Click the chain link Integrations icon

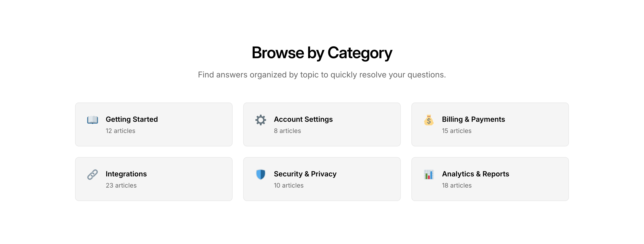tap(92, 174)
